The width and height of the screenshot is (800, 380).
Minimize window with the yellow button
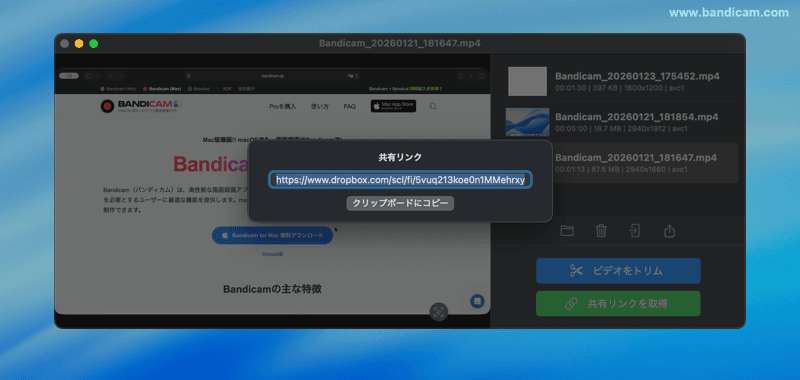[x=79, y=44]
